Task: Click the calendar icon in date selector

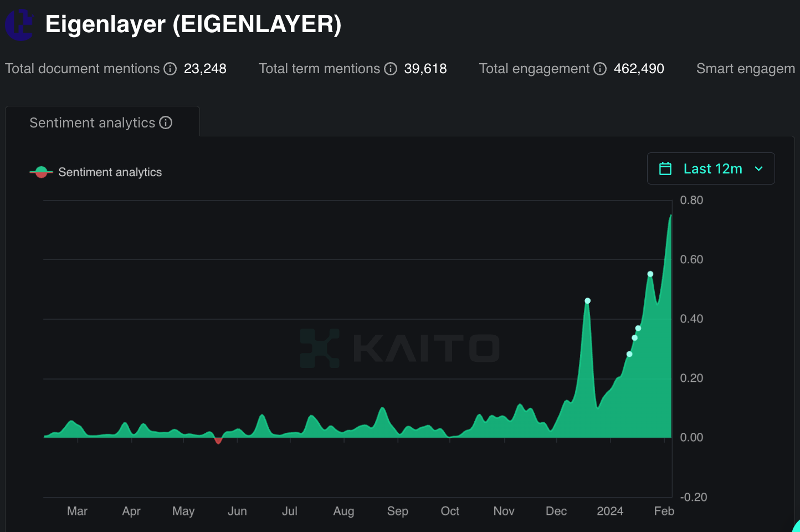Action: [665, 168]
